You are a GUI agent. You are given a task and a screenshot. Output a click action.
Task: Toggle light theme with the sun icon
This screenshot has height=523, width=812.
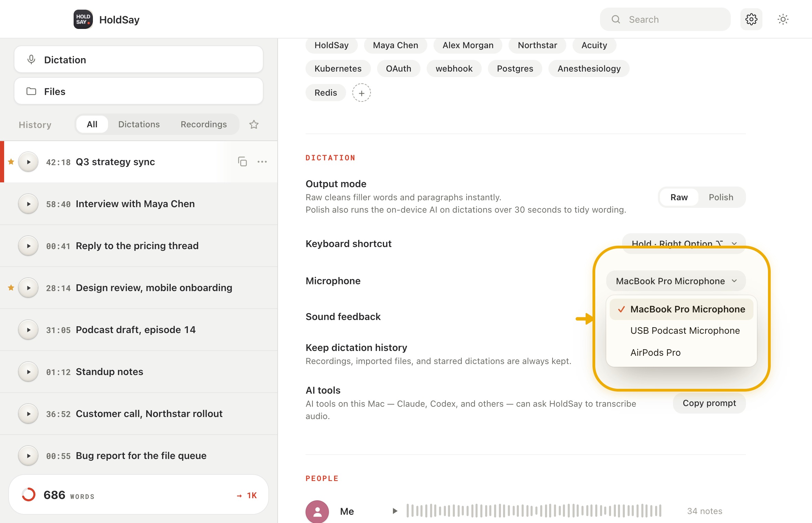pyautogui.click(x=783, y=19)
